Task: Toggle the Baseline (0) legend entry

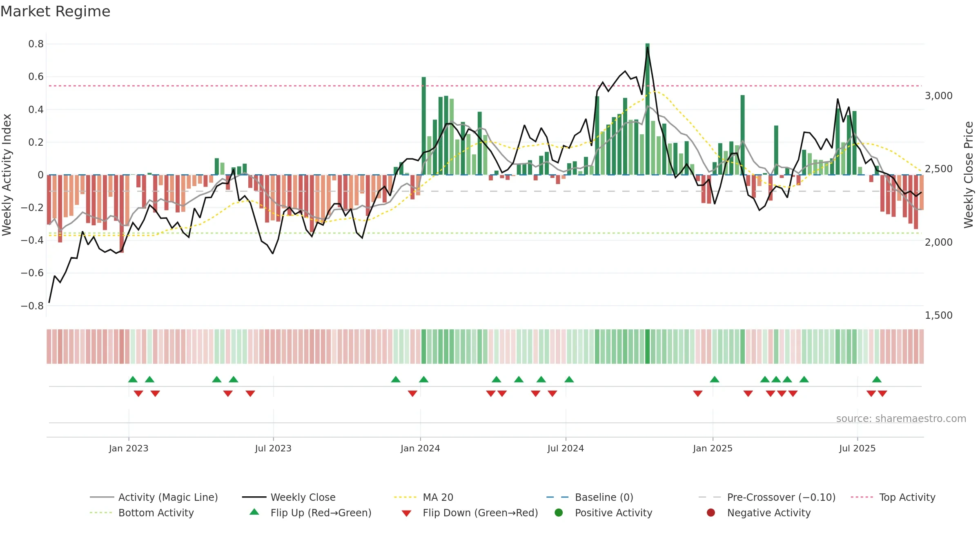Action: click(590, 497)
